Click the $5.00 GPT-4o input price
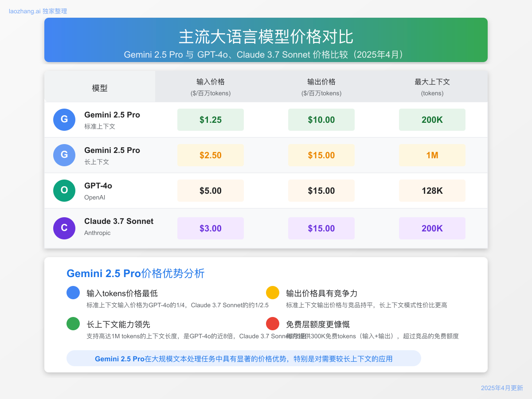Screen dimensions: 532x399 click(211, 191)
